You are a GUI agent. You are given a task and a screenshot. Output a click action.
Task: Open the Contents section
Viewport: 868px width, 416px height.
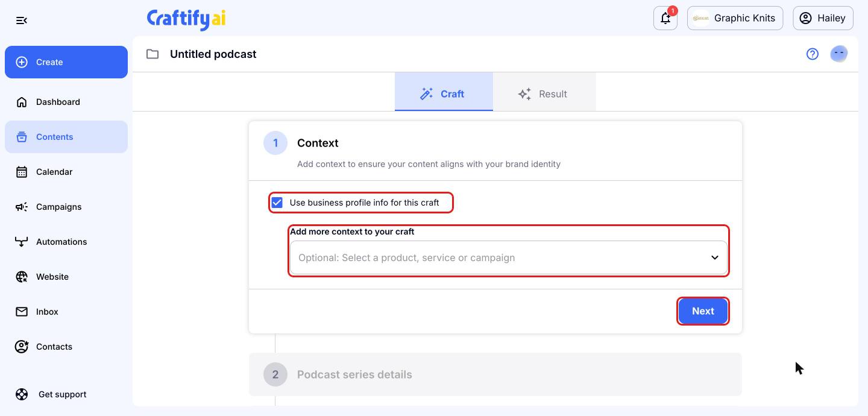coord(66,137)
